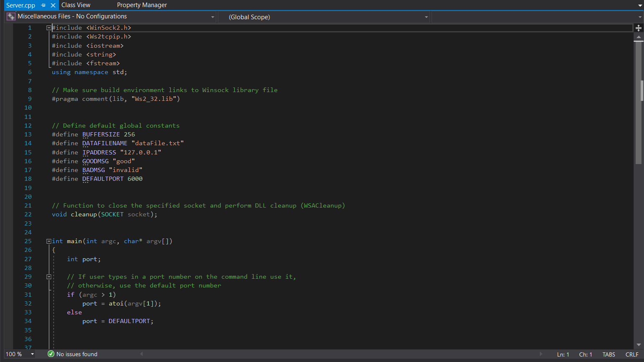Click the horizontal scroll left arrow
The height and width of the screenshot is (362, 644).
142,354
